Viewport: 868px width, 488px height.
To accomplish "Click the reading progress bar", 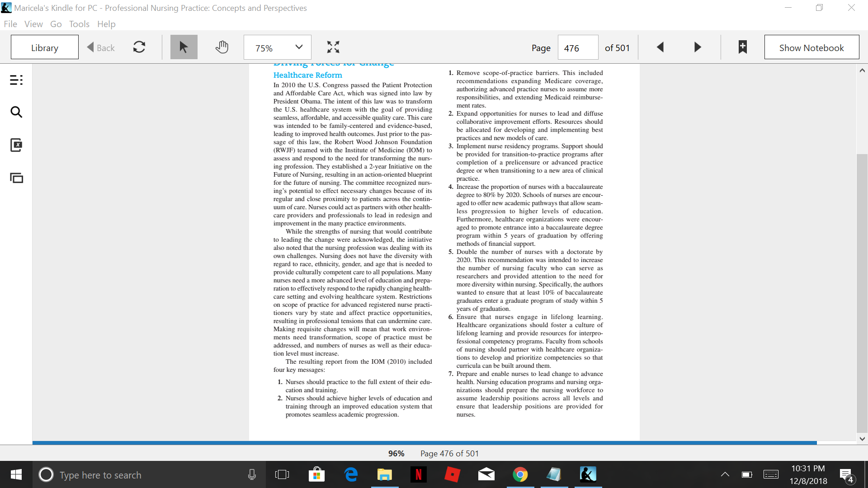I will [x=444, y=443].
